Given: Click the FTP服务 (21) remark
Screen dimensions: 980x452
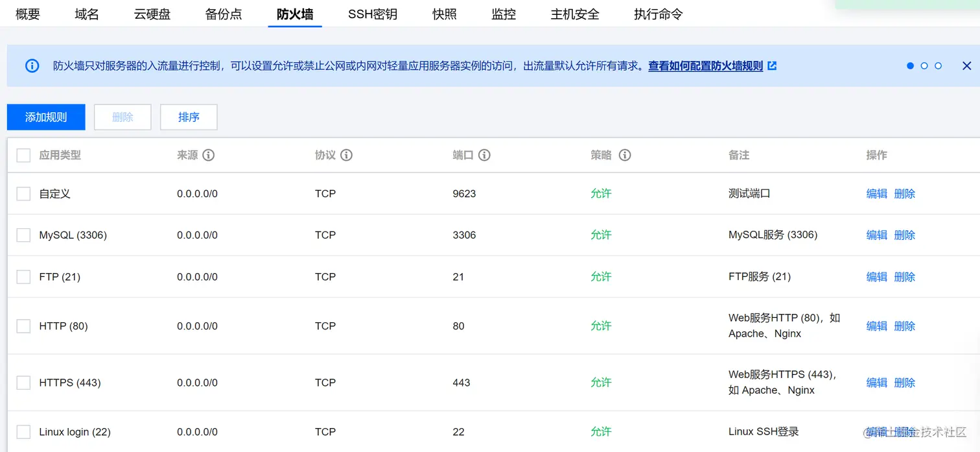Looking at the screenshot, I should click(x=760, y=277).
